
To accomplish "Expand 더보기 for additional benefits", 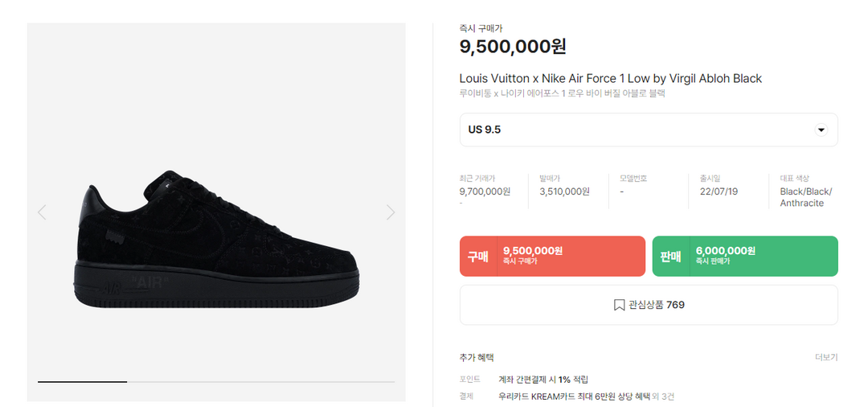I will [825, 357].
